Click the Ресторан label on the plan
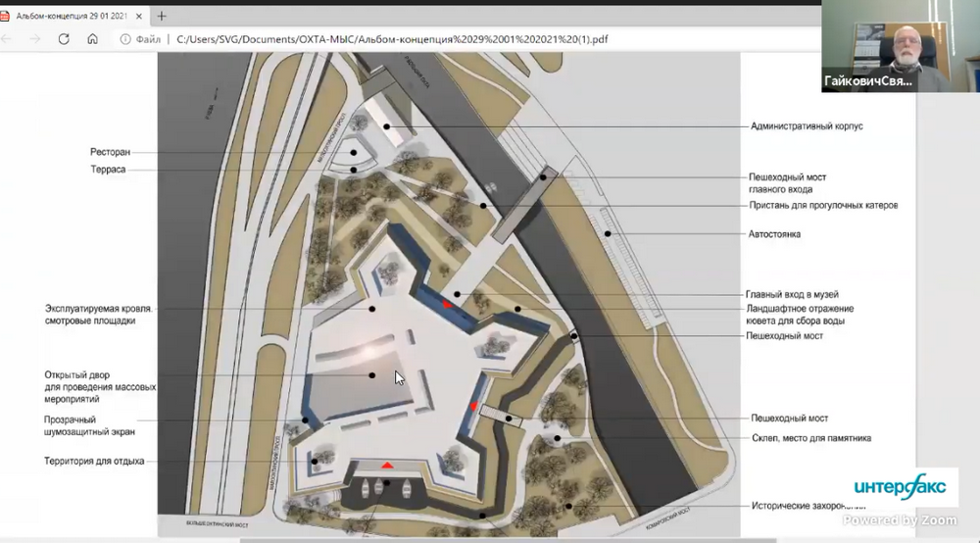 coord(110,153)
